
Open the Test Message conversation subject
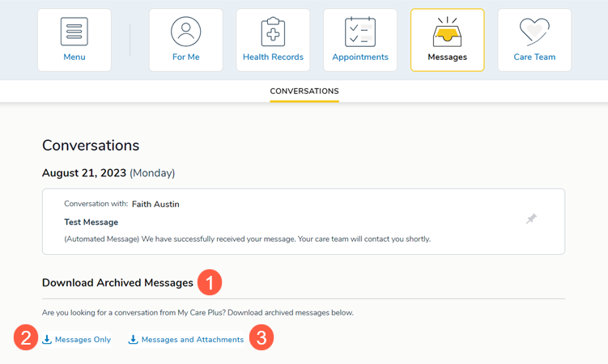coord(91,222)
